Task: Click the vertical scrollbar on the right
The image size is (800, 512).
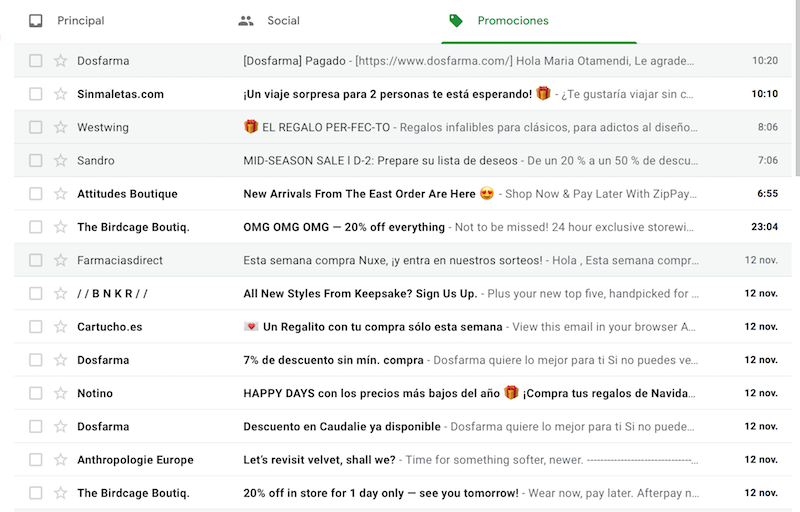Action: (x=795, y=100)
